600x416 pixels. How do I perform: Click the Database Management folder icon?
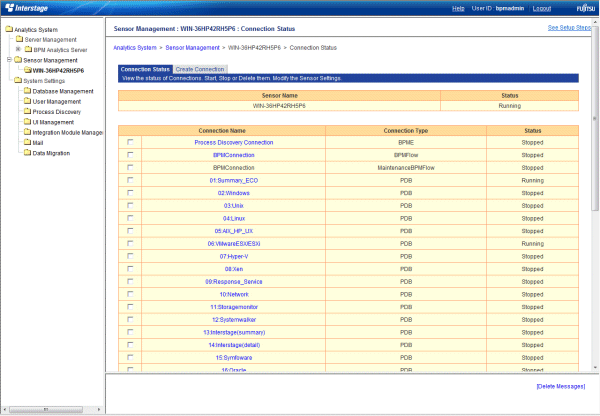tap(27, 91)
